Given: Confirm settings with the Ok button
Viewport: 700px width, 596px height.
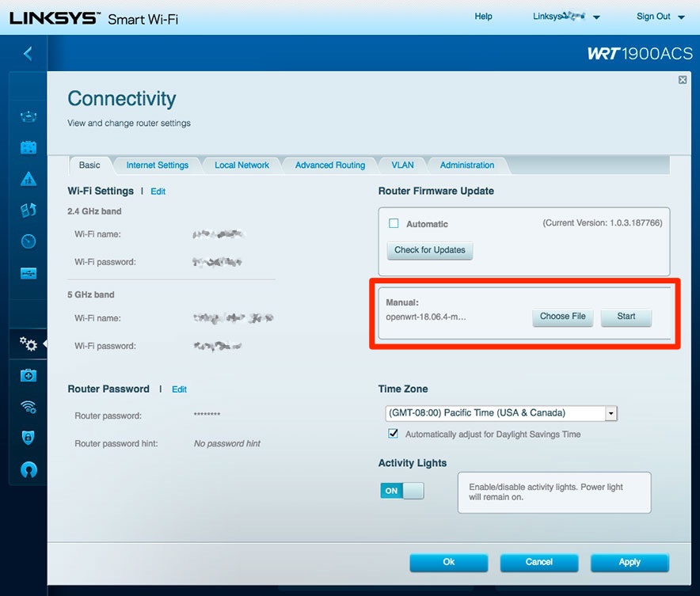Looking at the screenshot, I should (449, 562).
